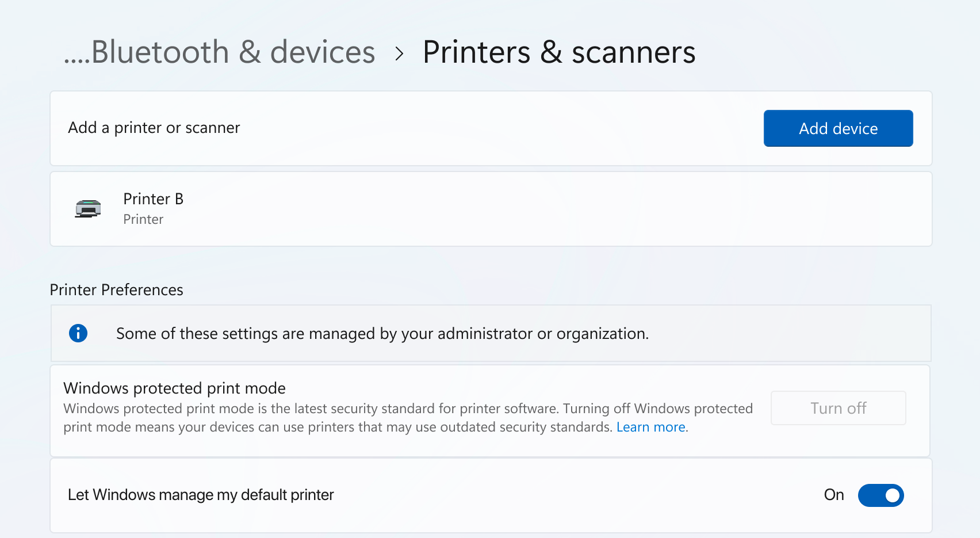This screenshot has width=980, height=538.
Task: Click the Printers & scanners breadcrumb title
Action: click(558, 52)
